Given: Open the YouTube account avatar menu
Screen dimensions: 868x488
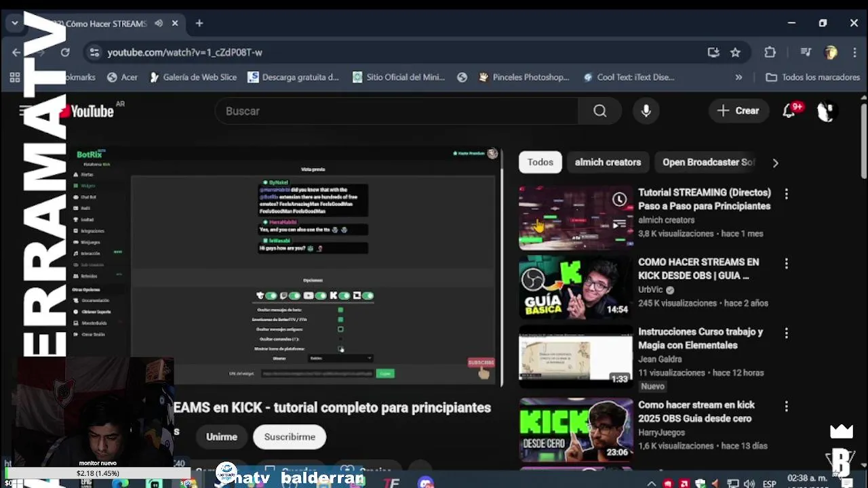Looking at the screenshot, I should [826, 111].
